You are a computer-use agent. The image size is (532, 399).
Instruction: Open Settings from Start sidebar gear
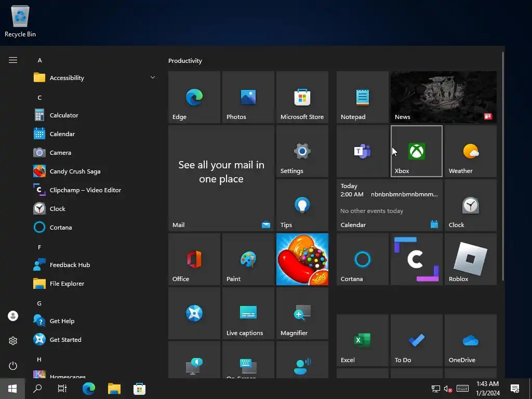point(13,341)
